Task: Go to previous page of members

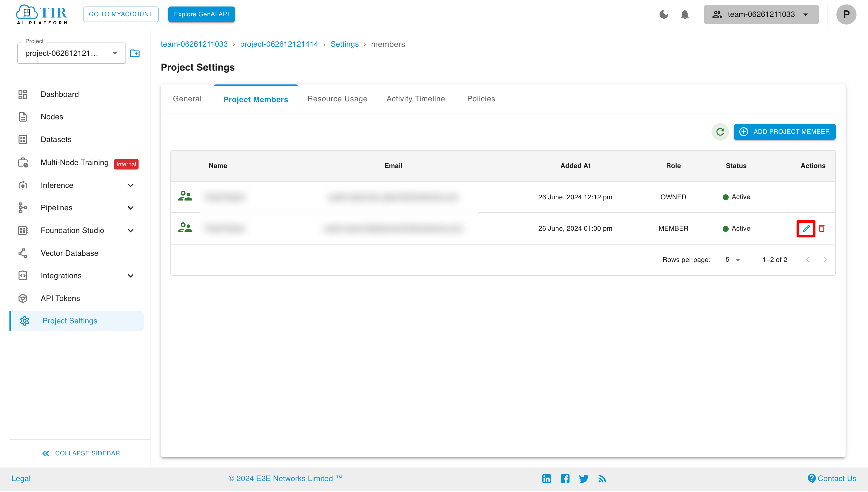Action: click(x=808, y=260)
